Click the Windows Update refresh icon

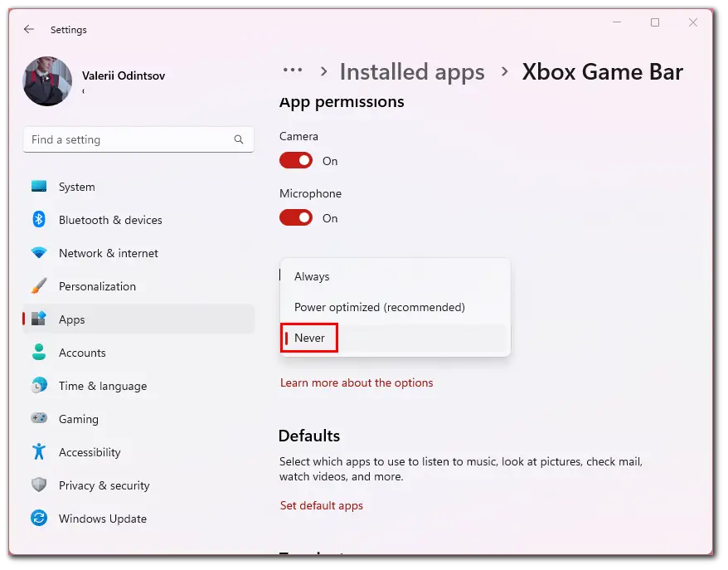39,518
